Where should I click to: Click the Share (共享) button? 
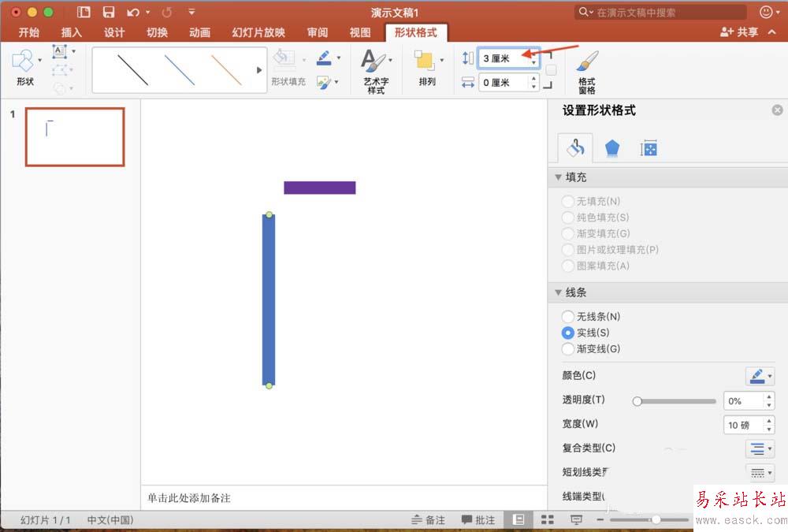pyautogui.click(x=739, y=32)
